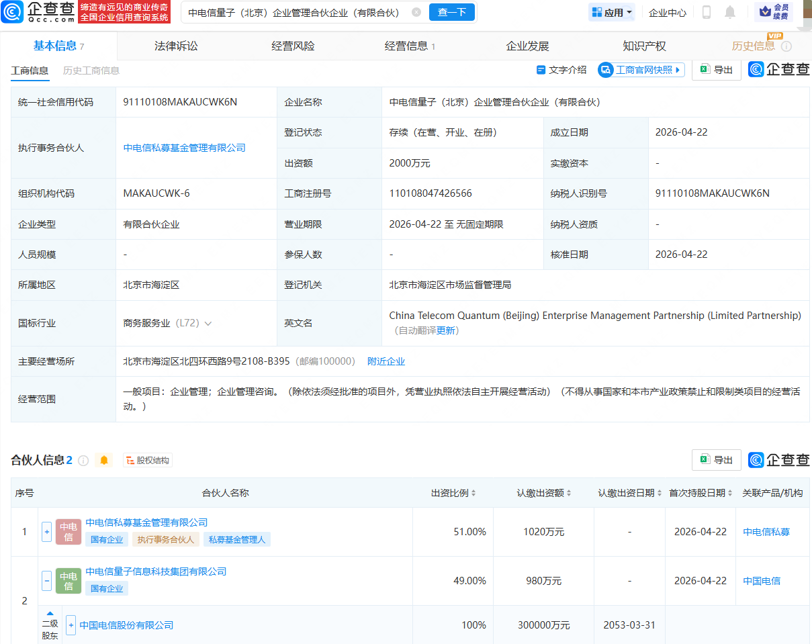The width and height of the screenshot is (812, 644).
Task: Collapse the 中电信量子信息科技集团 partner row
Action: tap(47, 581)
